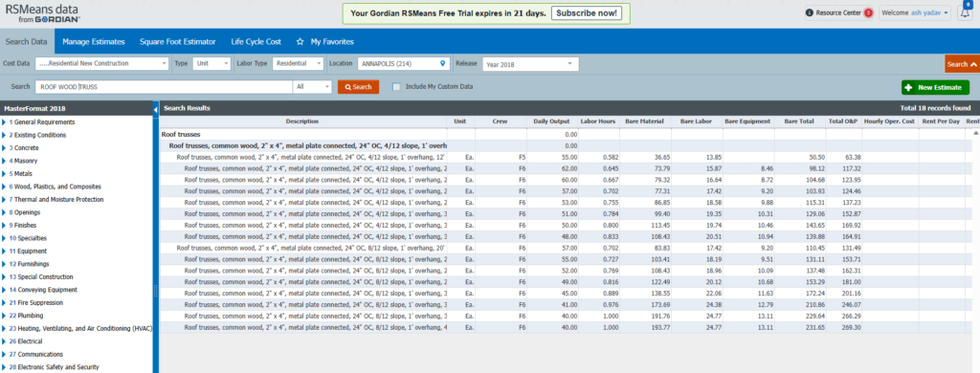Select the row with Total O&P 63.38
This screenshot has width=980, height=373.
pos(566,158)
